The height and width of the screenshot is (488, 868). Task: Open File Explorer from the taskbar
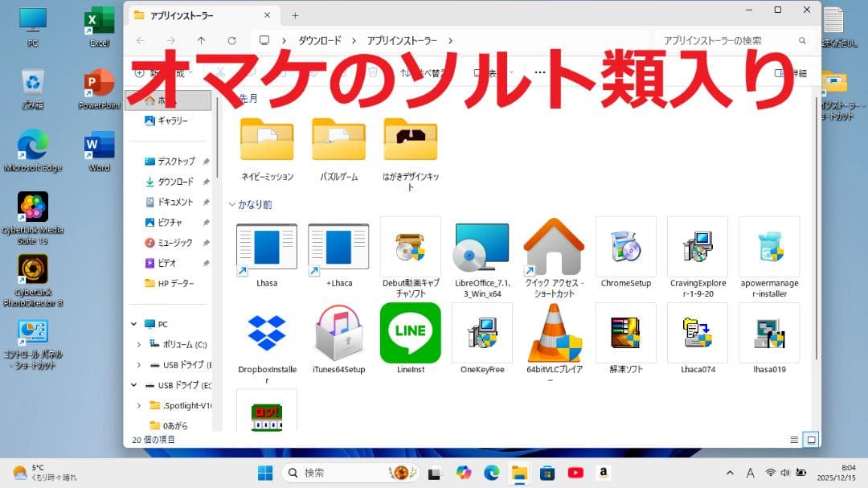point(519,473)
